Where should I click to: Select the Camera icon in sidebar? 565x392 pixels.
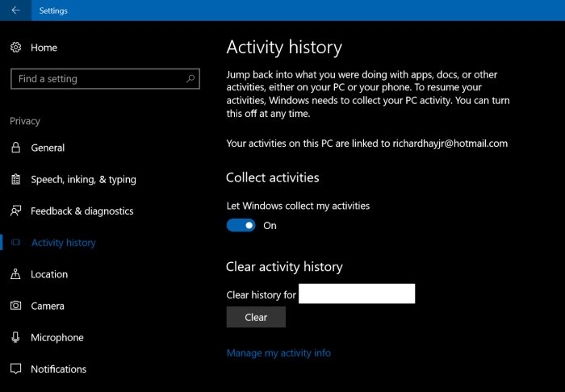click(15, 306)
